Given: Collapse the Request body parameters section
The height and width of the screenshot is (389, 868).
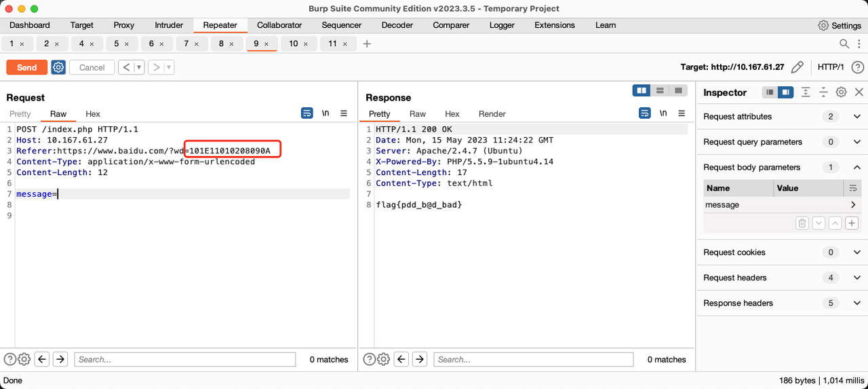Looking at the screenshot, I should point(856,168).
